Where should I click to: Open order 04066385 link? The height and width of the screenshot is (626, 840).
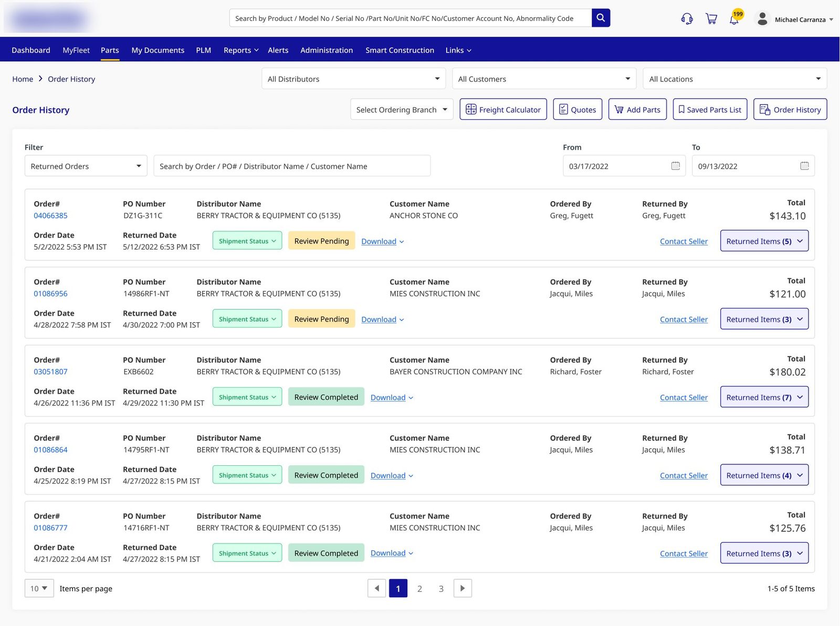point(50,215)
